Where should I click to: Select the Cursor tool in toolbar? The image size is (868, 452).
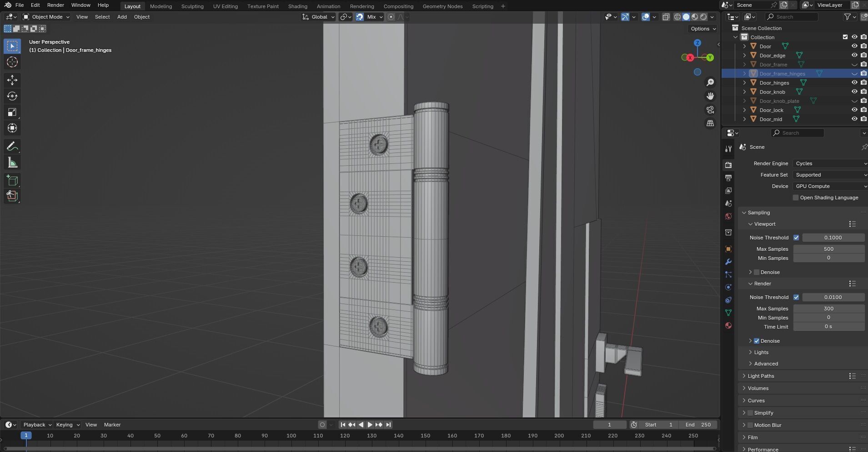12,62
